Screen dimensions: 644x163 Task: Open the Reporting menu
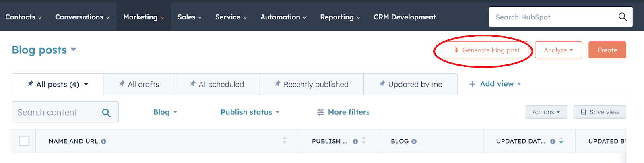coord(340,17)
